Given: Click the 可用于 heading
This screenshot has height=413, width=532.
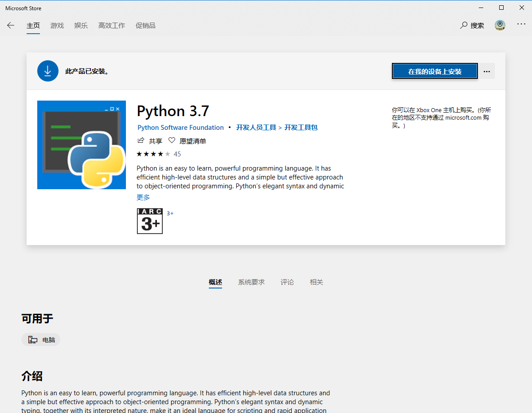Looking at the screenshot, I should click(x=37, y=318).
